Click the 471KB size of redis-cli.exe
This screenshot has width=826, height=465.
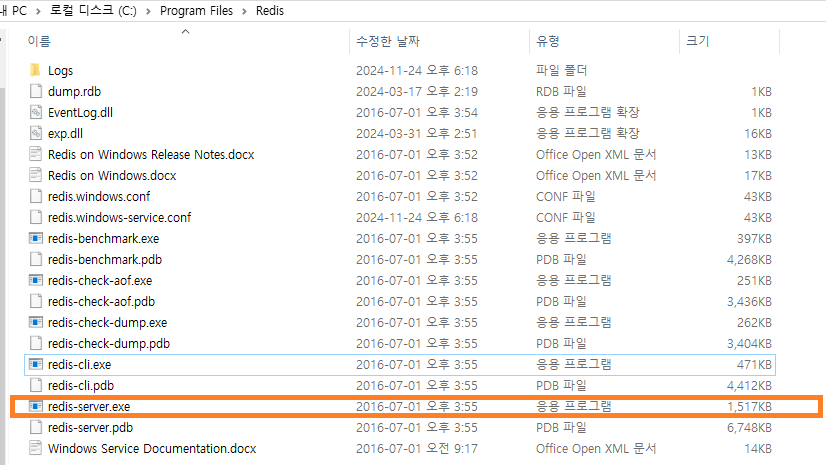pos(754,364)
